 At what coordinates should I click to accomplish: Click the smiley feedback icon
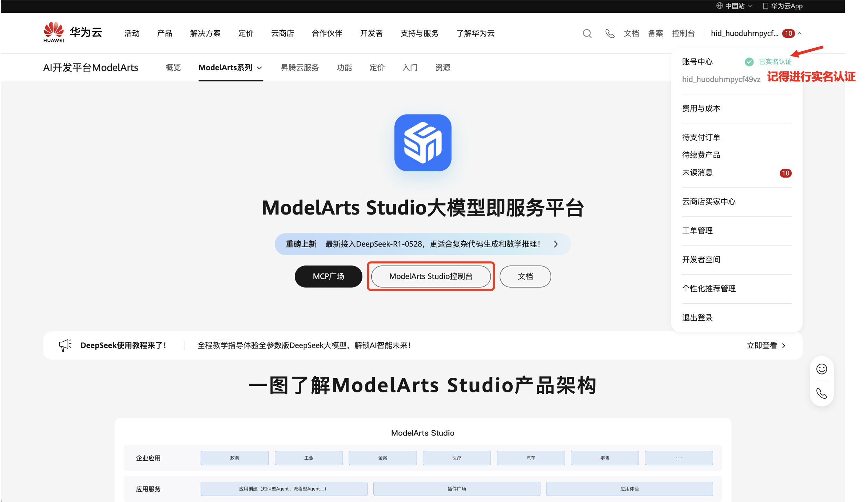(821, 369)
